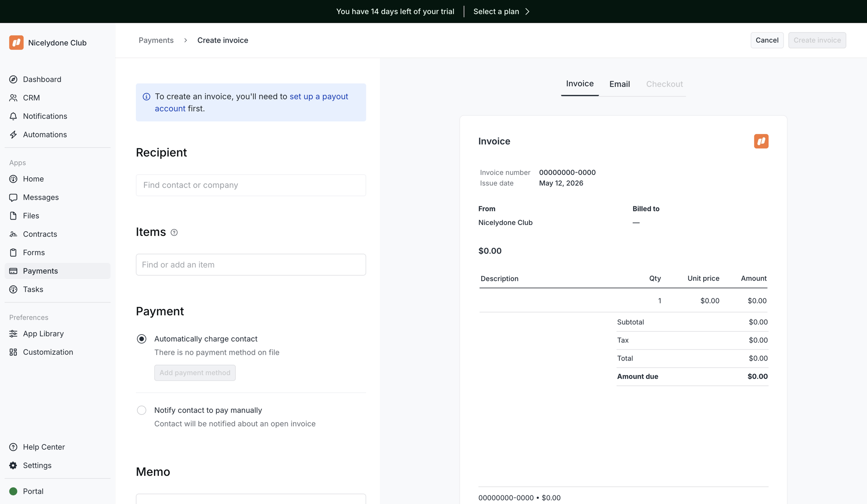
Task: Select Notify contact to pay manually
Action: coord(142,410)
